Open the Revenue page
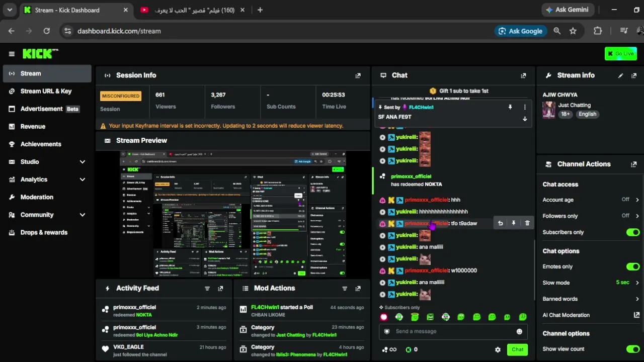This screenshot has height=362, width=644. [47, 126]
